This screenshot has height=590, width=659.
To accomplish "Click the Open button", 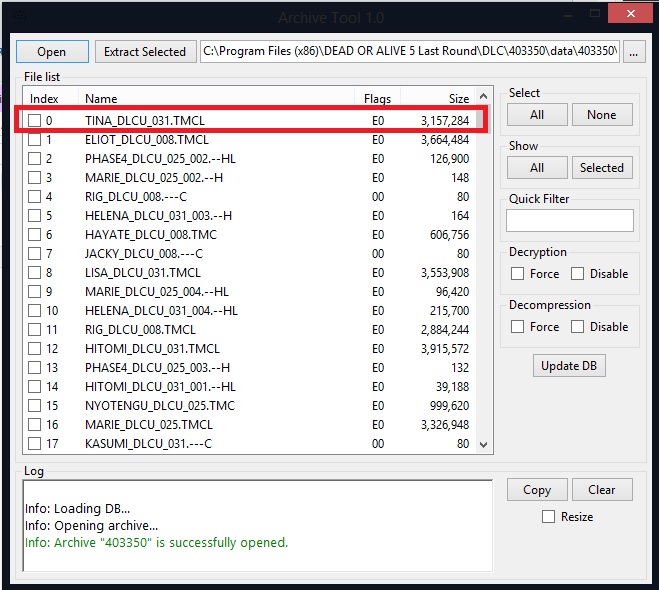I will pos(52,52).
